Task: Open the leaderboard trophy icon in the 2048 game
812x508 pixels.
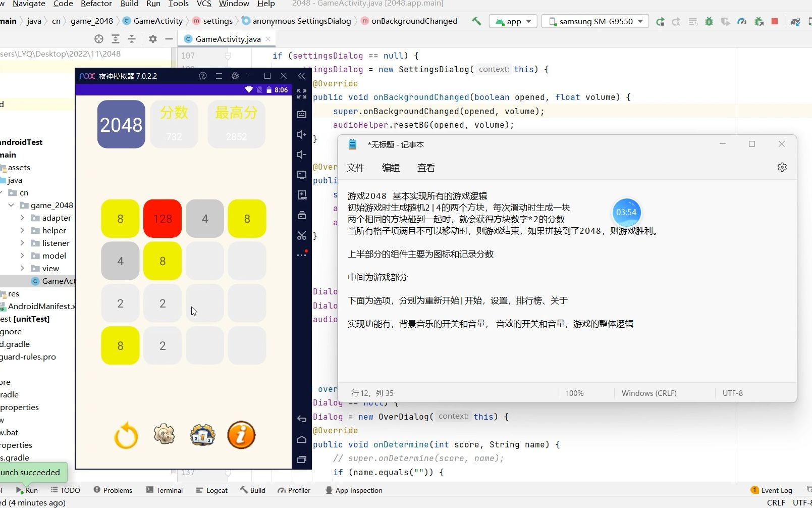Action: point(202,435)
